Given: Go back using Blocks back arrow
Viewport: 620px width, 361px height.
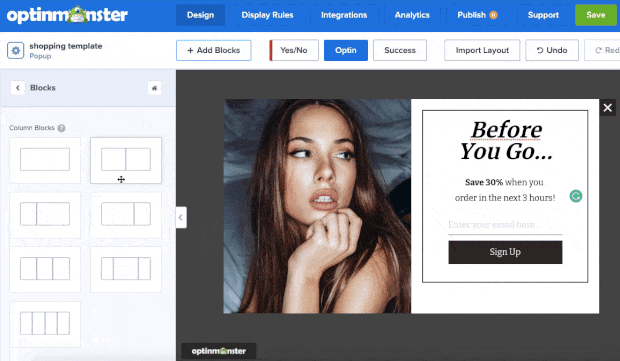Looking at the screenshot, I should [18, 88].
